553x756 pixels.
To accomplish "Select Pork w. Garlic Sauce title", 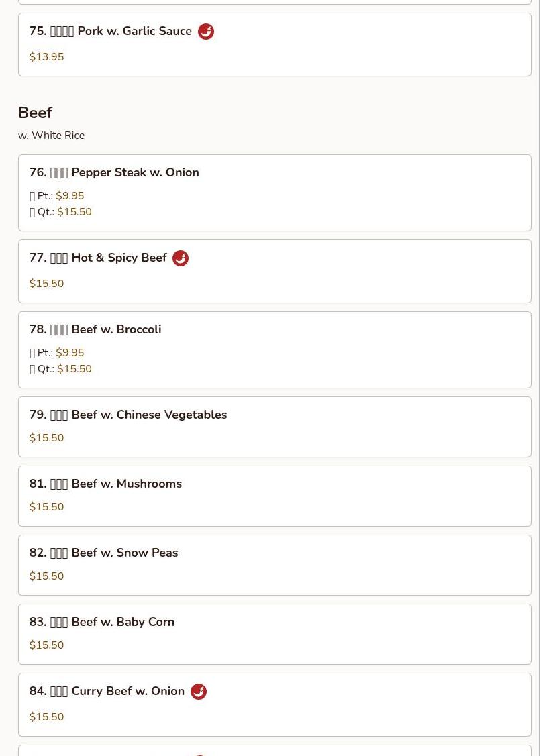I will [x=111, y=31].
